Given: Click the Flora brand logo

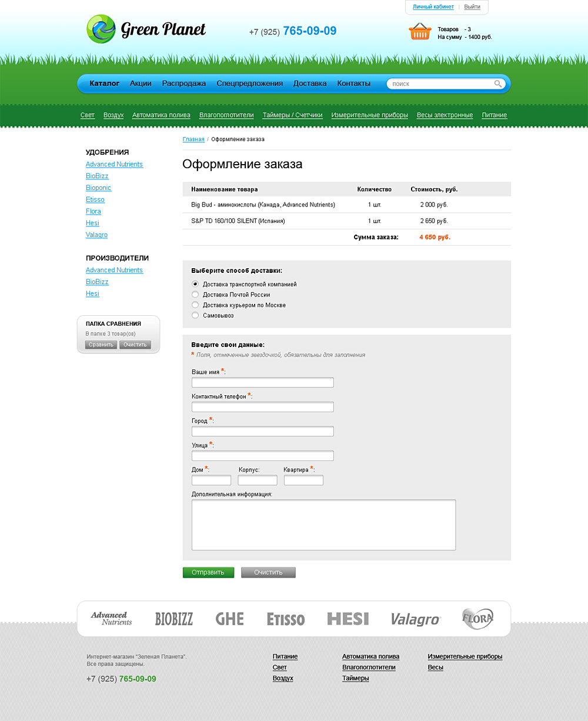Looking at the screenshot, I should (477, 619).
